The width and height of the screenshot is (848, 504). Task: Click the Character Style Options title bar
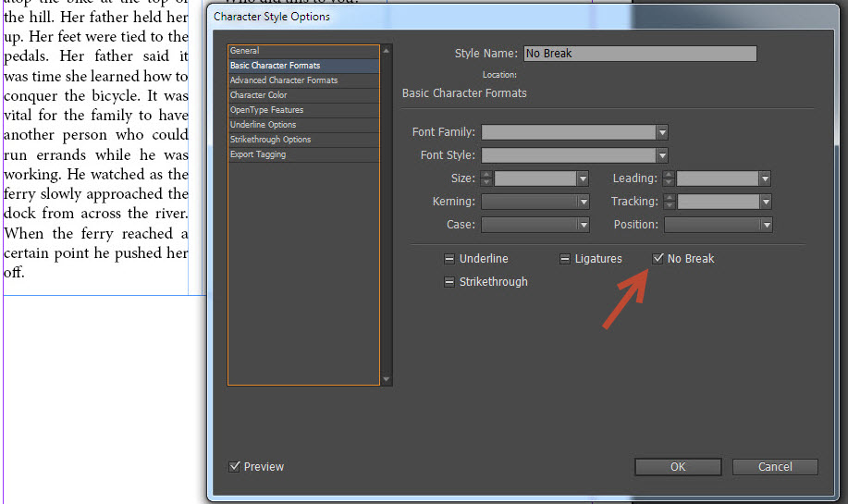[x=522, y=17]
